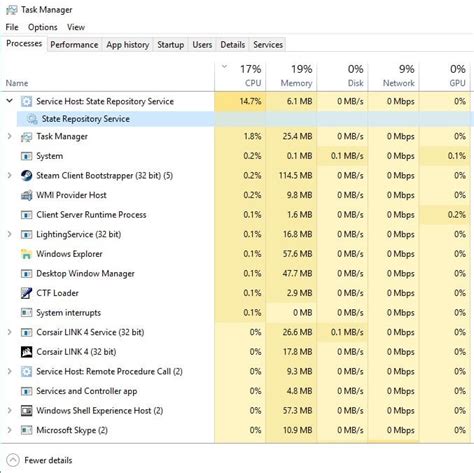Switch to the Startup tab
Screen dimensions: 474x473
(x=171, y=45)
